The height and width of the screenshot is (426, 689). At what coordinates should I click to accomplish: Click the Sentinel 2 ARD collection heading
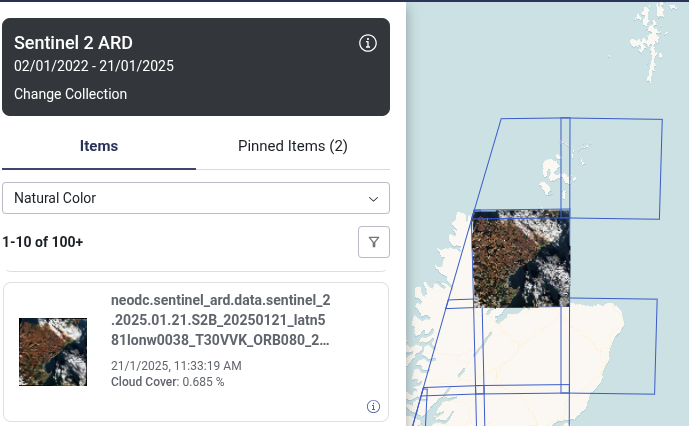coord(73,43)
